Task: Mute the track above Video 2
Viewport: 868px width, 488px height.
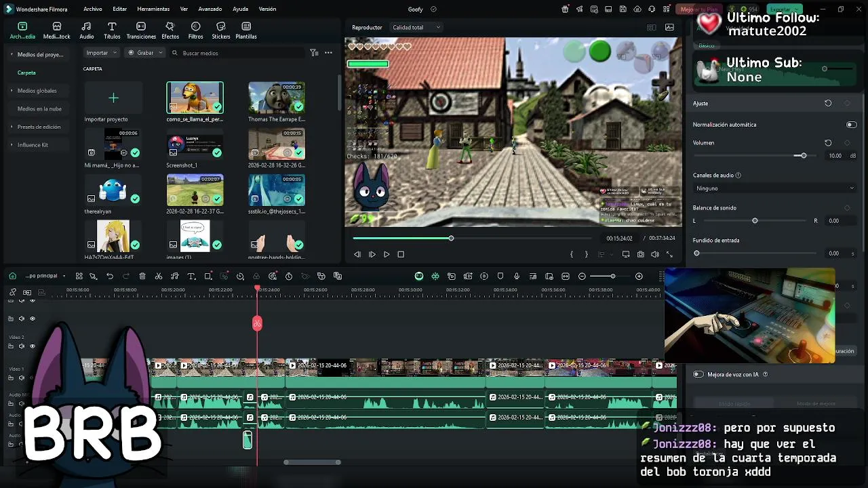Action: pyautogui.click(x=21, y=319)
